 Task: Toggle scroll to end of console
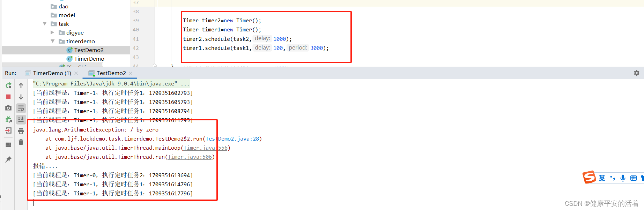(x=21, y=119)
